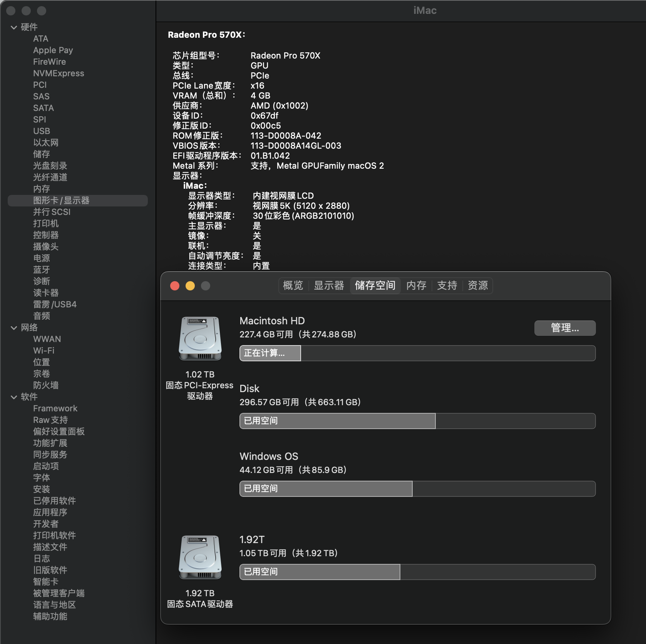Click the 1.92T volume usage bar

(417, 572)
